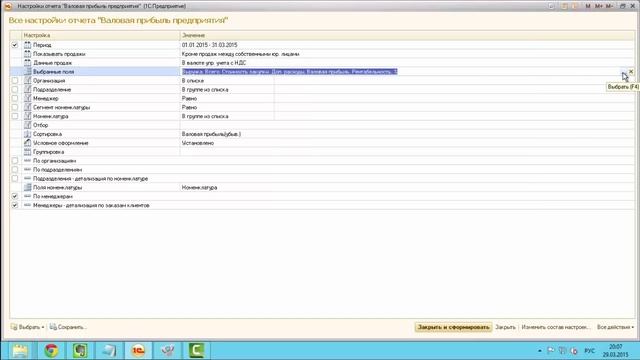Click the sort icon beside Сортировка

27,134
